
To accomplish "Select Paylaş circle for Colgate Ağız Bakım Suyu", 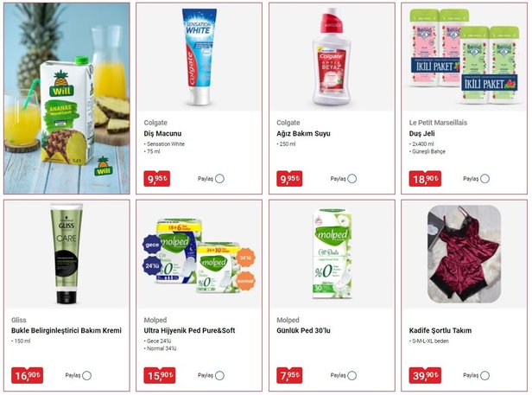I will pos(352,179).
